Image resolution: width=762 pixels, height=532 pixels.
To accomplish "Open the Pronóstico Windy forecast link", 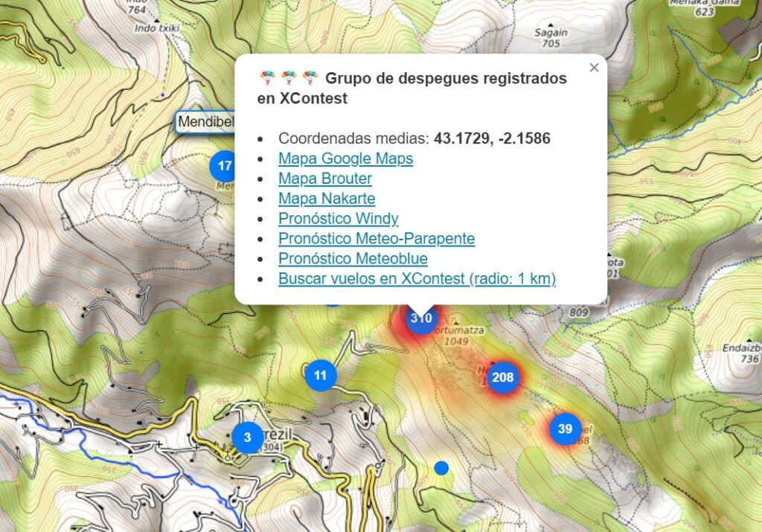I will tap(339, 219).
